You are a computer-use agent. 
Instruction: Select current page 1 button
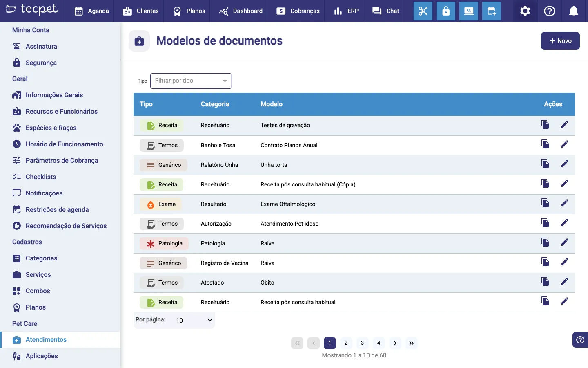330,343
